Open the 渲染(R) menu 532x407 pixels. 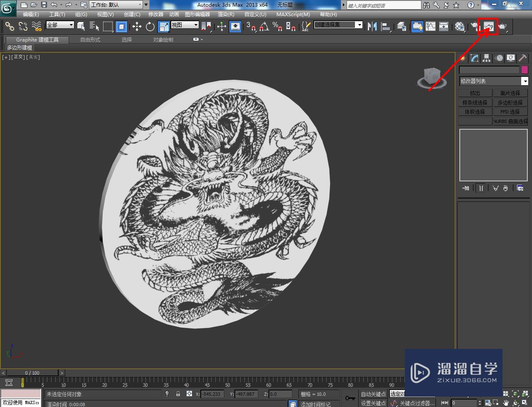pyautogui.click(x=226, y=14)
